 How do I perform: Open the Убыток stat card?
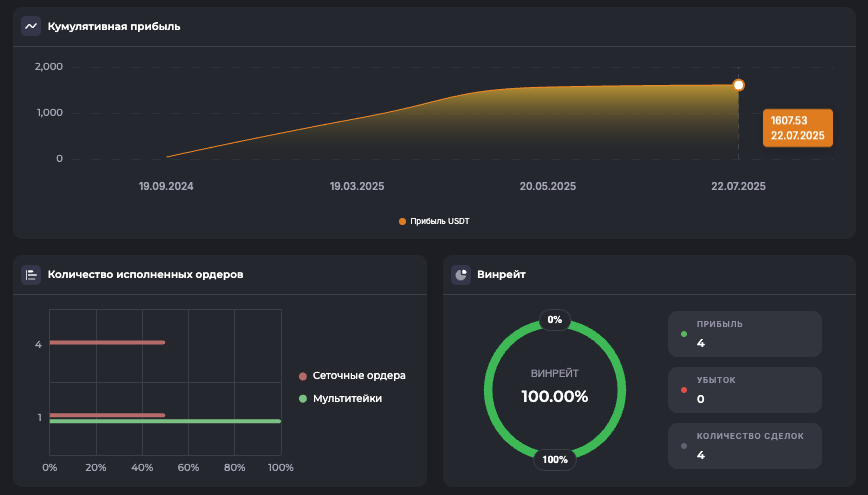click(x=745, y=390)
